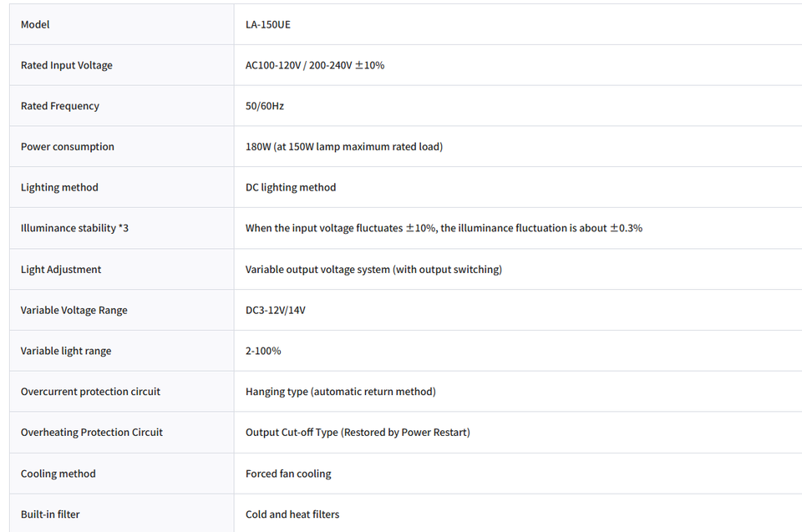Select the Variable output voltage system value
The width and height of the screenshot is (802, 532).
(373, 270)
